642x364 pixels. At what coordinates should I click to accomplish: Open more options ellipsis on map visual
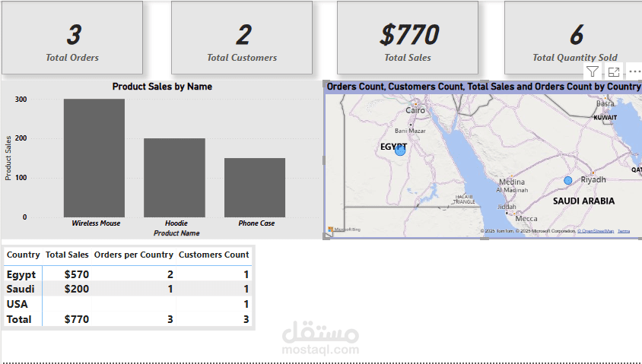point(635,71)
